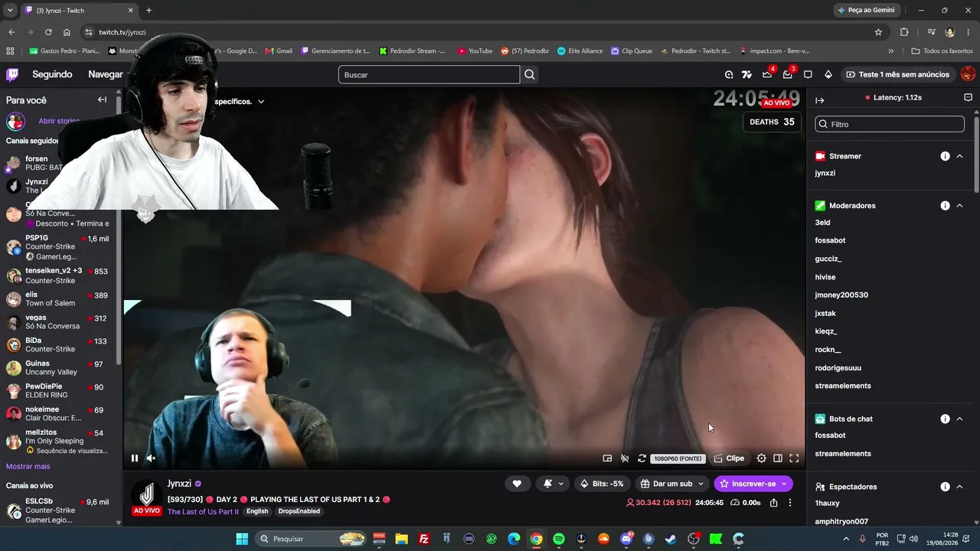Viewport: 980px width, 551px height.
Task: Click the Twitch logo home icon
Action: click(12, 74)
